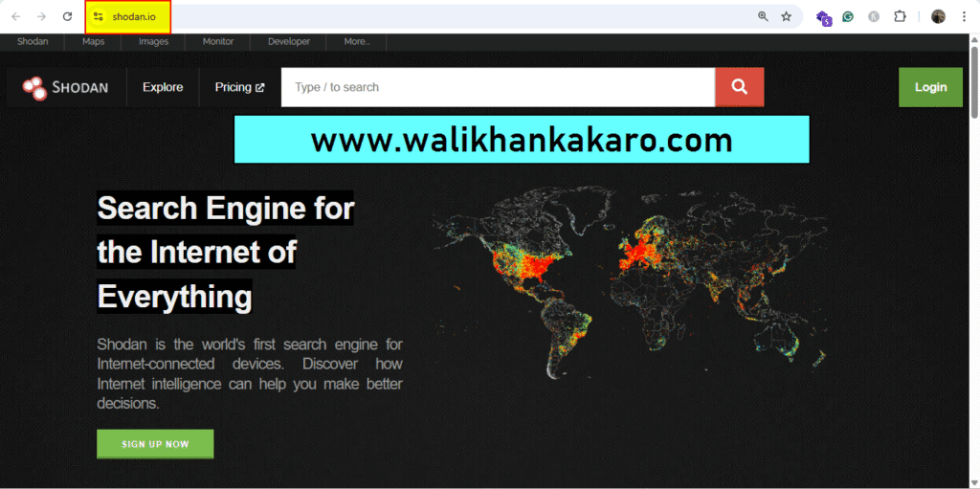The height and width of the screenshot is (489, 980).
Task: Click the red search magnifier button
Action: [x=740, y=87]
